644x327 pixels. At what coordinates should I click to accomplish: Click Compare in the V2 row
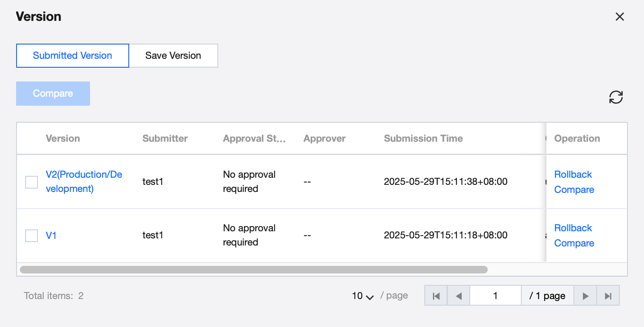point(574,190)
